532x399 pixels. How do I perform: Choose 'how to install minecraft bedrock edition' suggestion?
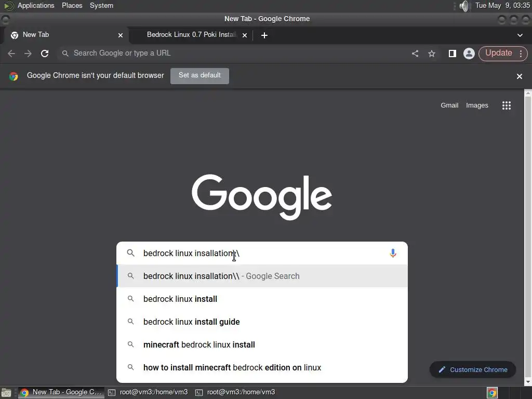(262, 367)
